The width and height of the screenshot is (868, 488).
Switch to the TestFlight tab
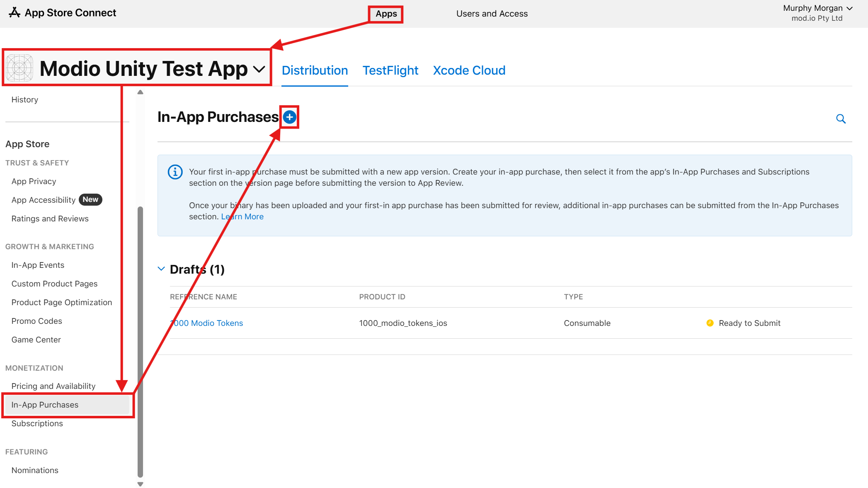390,70
